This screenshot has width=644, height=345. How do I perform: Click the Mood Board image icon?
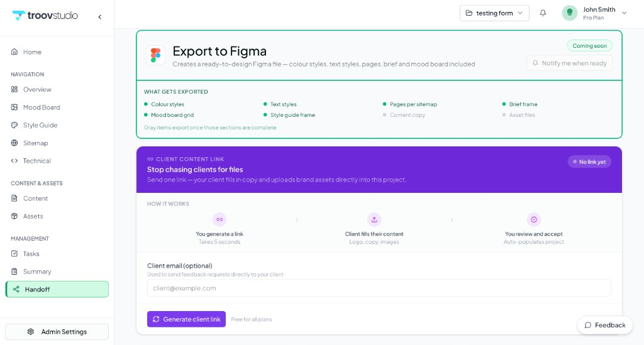(14, 107)
